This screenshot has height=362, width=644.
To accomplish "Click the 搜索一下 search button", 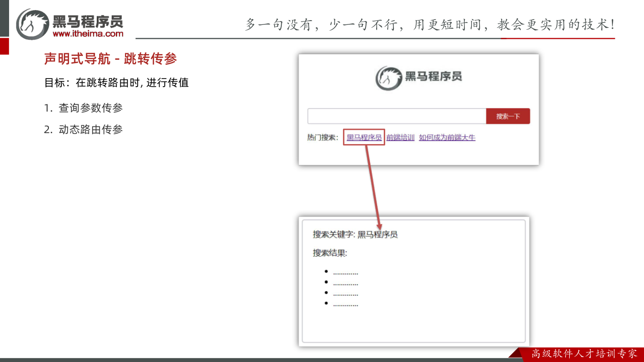I will [x=508, y=116].
